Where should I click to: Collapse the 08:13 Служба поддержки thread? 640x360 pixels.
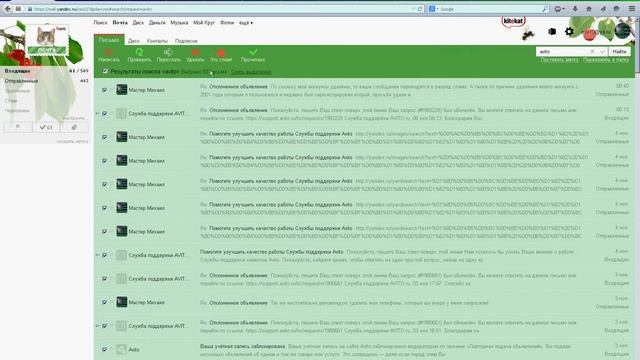(98, 113)
